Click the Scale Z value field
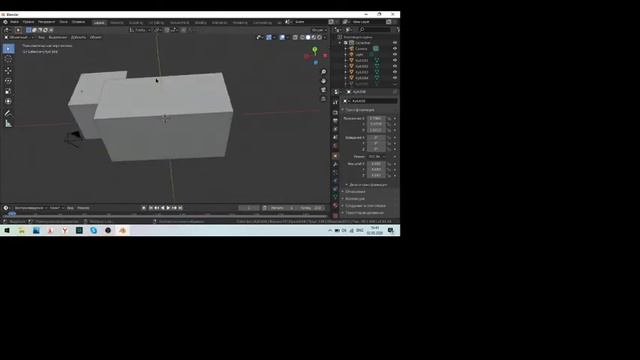Viewport: 640px width, 360px height. point(376,175)
